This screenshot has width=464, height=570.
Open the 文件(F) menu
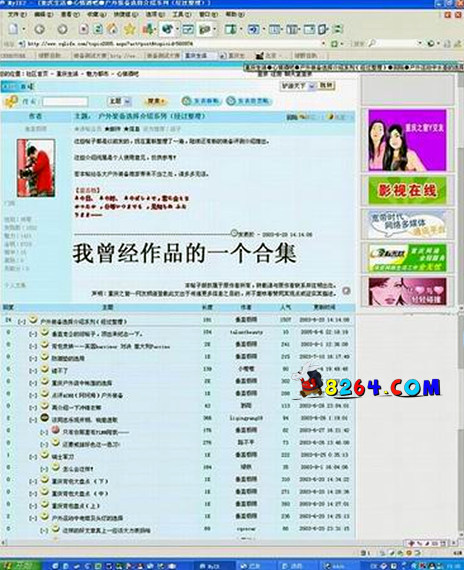click(17, 15)
